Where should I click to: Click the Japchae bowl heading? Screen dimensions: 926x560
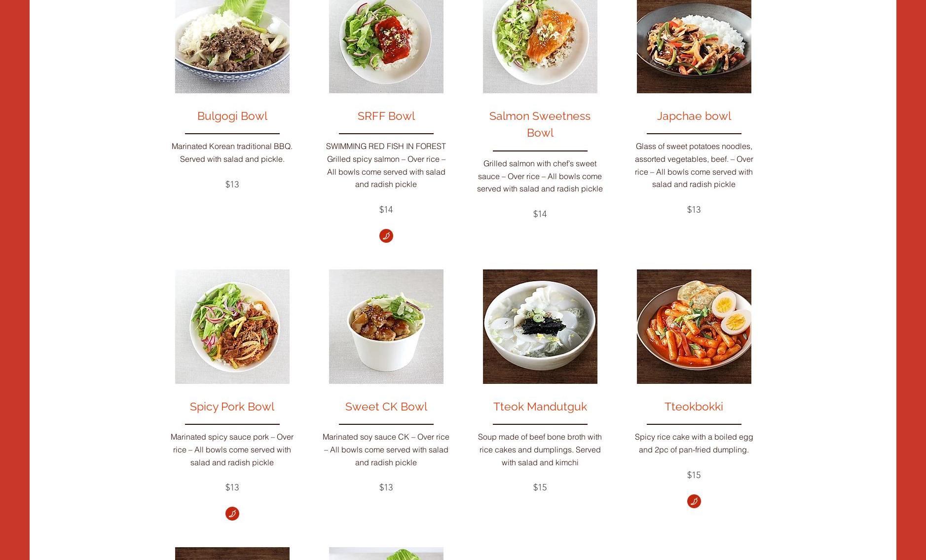694,116
